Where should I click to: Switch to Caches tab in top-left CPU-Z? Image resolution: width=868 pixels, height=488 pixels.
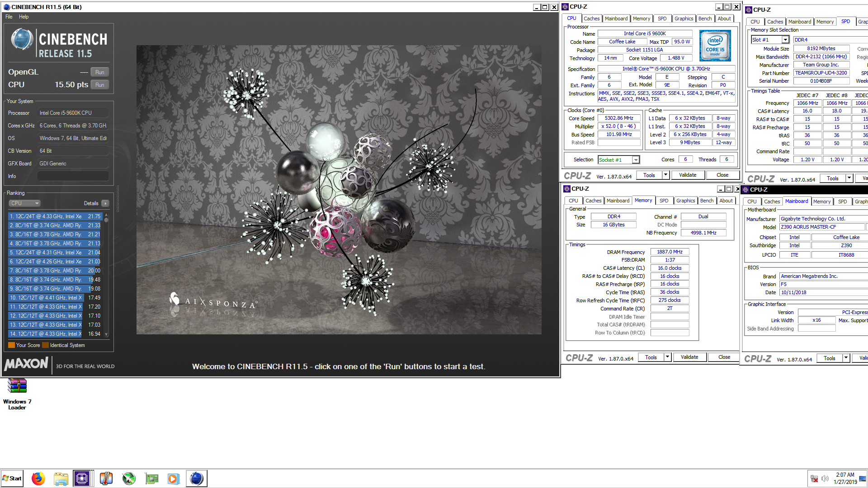[x=591, y=19]
